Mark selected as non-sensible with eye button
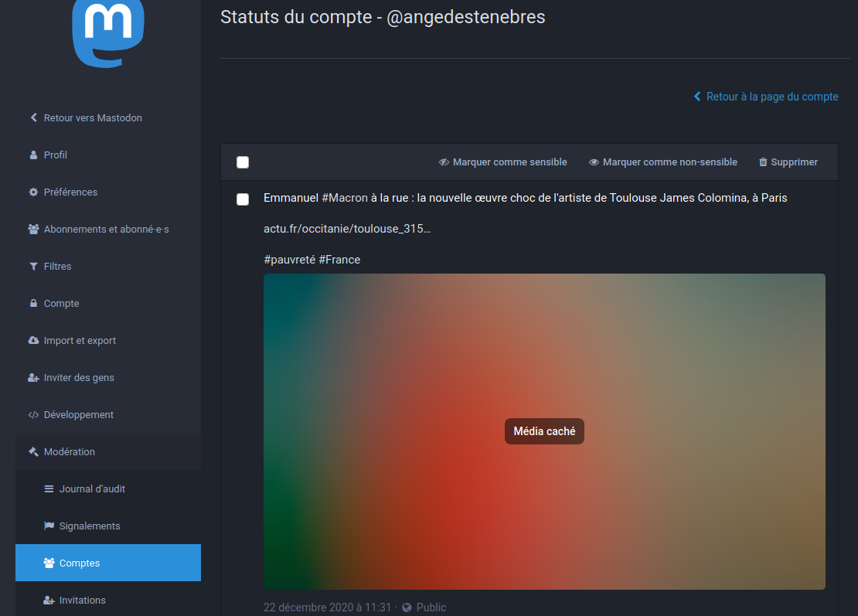858x616 pixels. tap(663, 162)
